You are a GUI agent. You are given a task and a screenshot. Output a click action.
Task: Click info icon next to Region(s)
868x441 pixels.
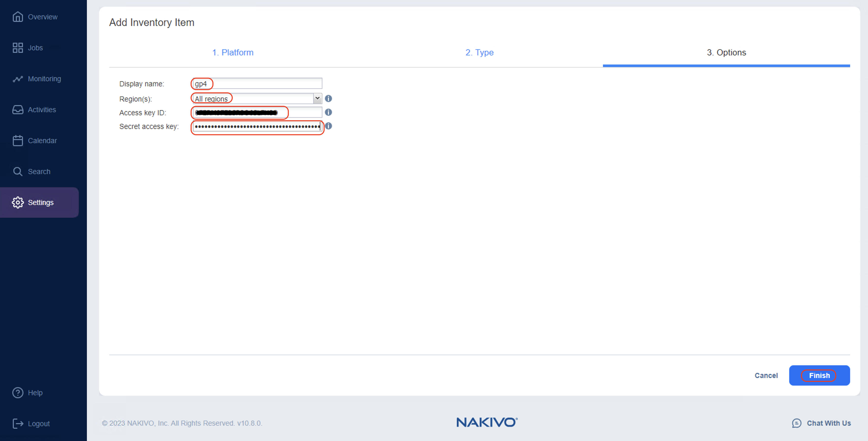point(328,99)
